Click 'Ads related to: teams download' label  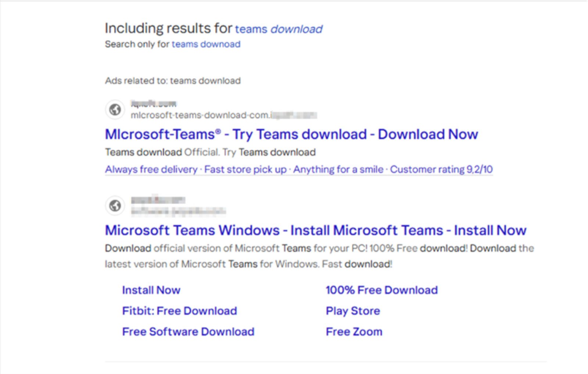pos(173,81)
